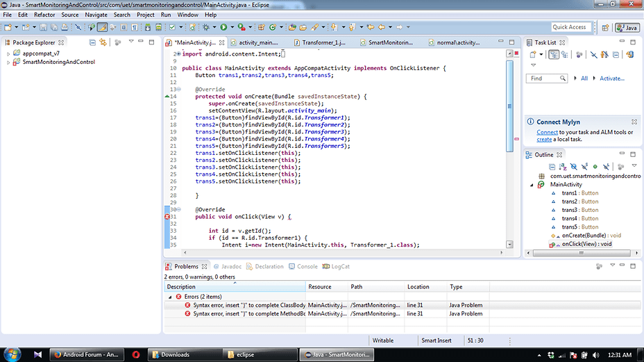644x362 pixels.
Task: Click the editor vertical scrollbar thumb
Action: 509,106
